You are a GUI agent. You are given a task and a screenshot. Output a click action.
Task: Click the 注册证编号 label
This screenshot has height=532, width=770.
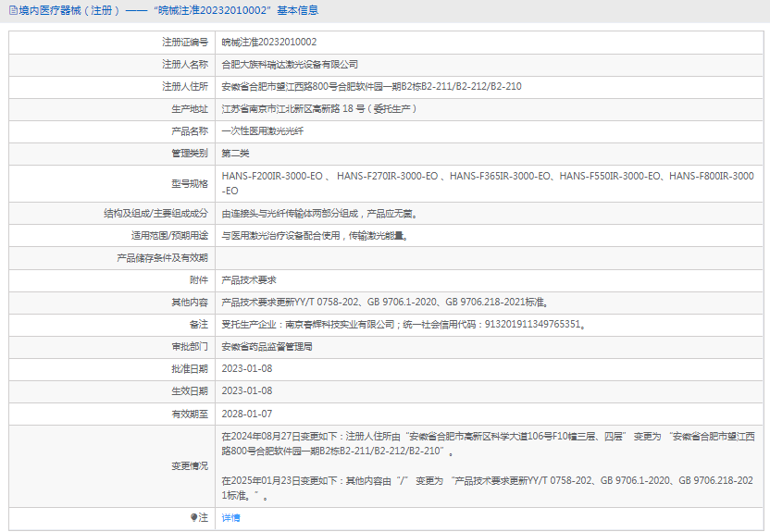pos(185,43)
